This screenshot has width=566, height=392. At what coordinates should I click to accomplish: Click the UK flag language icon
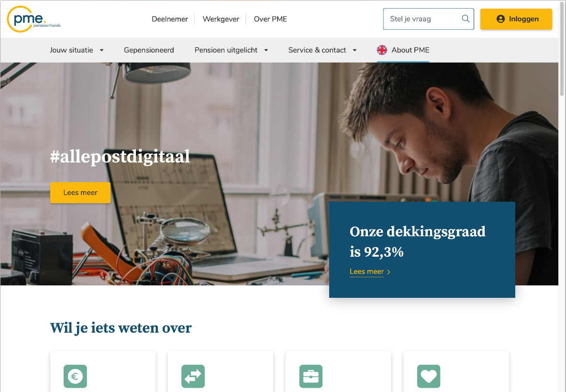point(382,50)
